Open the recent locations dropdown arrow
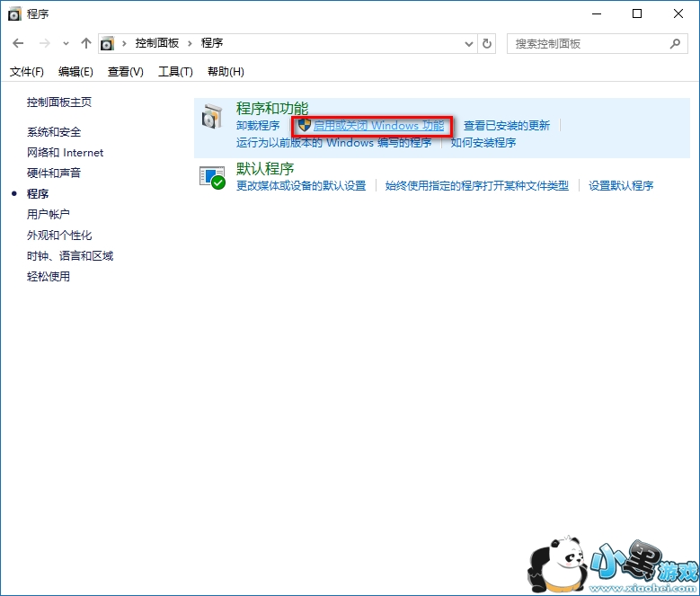 coord(66,43)
